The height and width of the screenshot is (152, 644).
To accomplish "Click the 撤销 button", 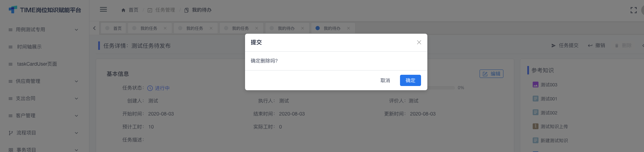I will pos(596,45).
